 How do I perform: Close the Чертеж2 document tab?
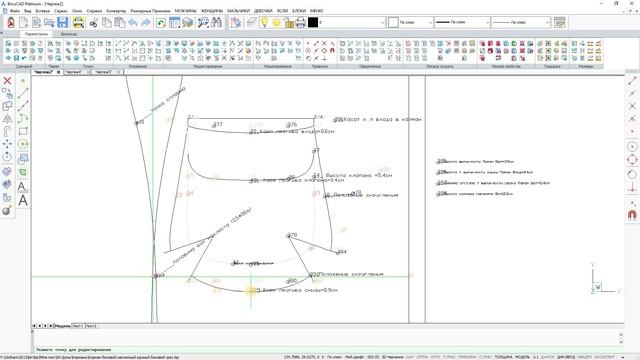(58, 72)
